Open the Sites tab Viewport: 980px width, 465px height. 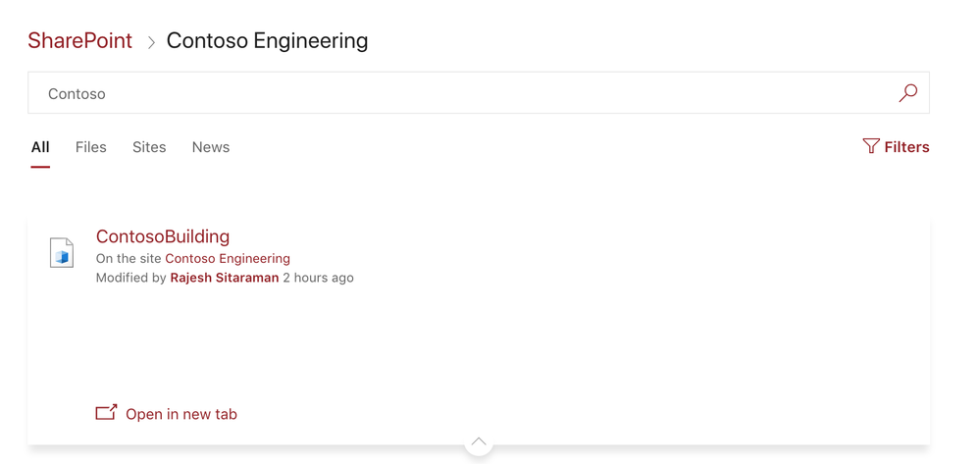point(149,147)
